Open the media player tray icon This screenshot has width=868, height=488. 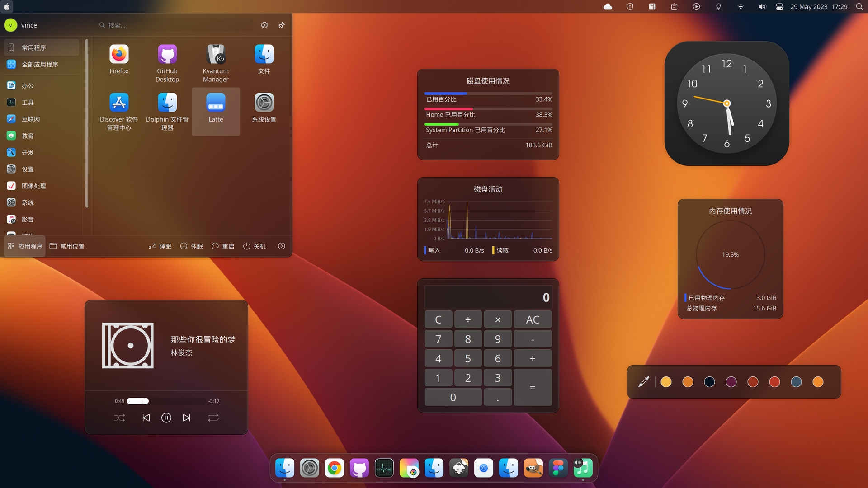696,7
